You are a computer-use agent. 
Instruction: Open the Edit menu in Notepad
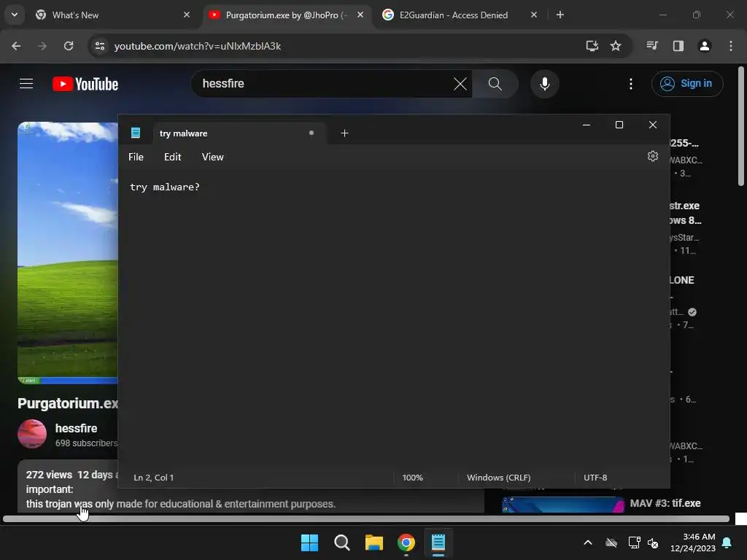tap(172, 157)
